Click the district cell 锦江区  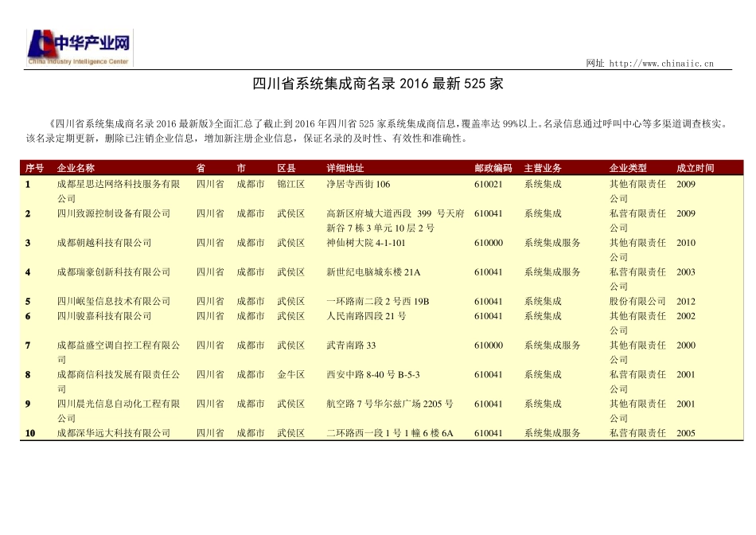(290, 184)
